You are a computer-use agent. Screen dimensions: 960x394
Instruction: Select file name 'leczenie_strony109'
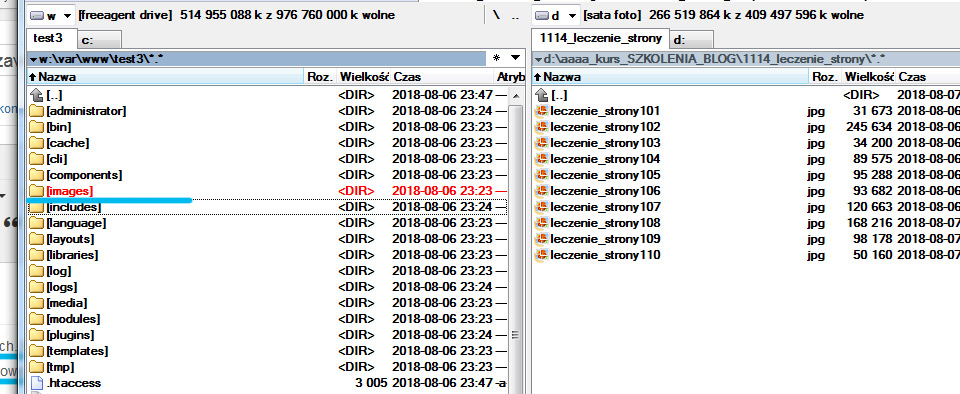[x=606, y=239]
